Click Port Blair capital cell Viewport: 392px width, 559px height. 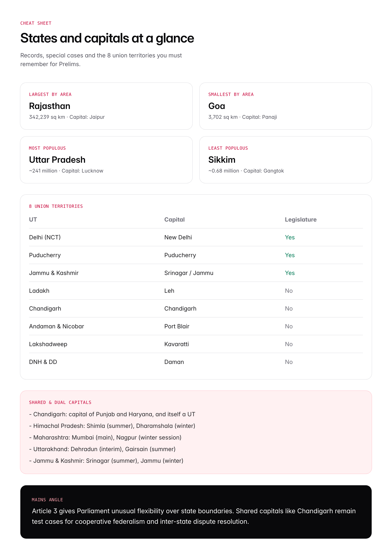(x=177, y=326)
